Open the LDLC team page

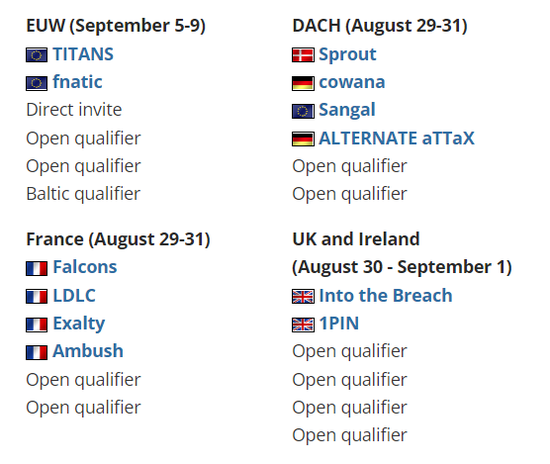74,296
